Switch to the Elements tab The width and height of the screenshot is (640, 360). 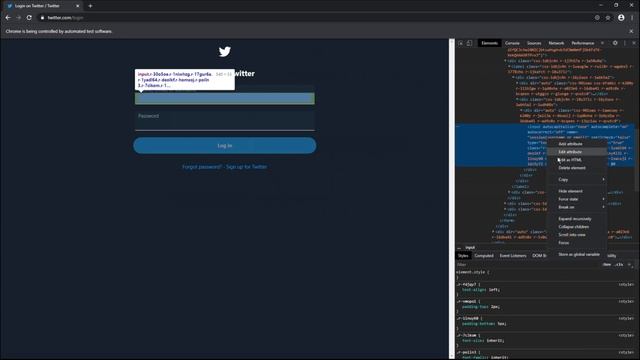tap(489, 43)
